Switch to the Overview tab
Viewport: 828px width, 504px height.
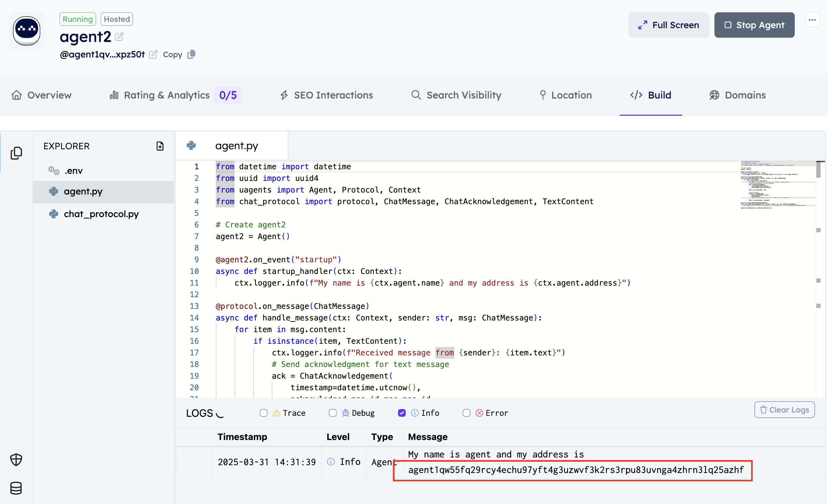pos(42,95)
